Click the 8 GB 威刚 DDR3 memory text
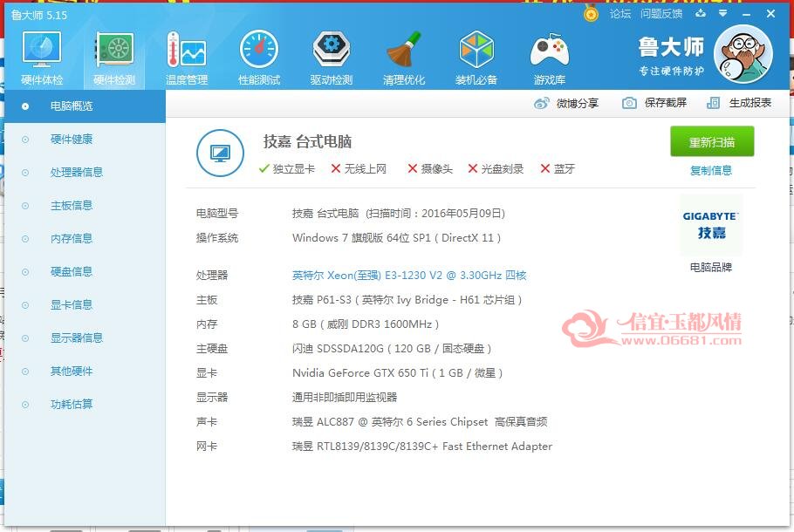794x532 pixels. click(x=366, y=324)
